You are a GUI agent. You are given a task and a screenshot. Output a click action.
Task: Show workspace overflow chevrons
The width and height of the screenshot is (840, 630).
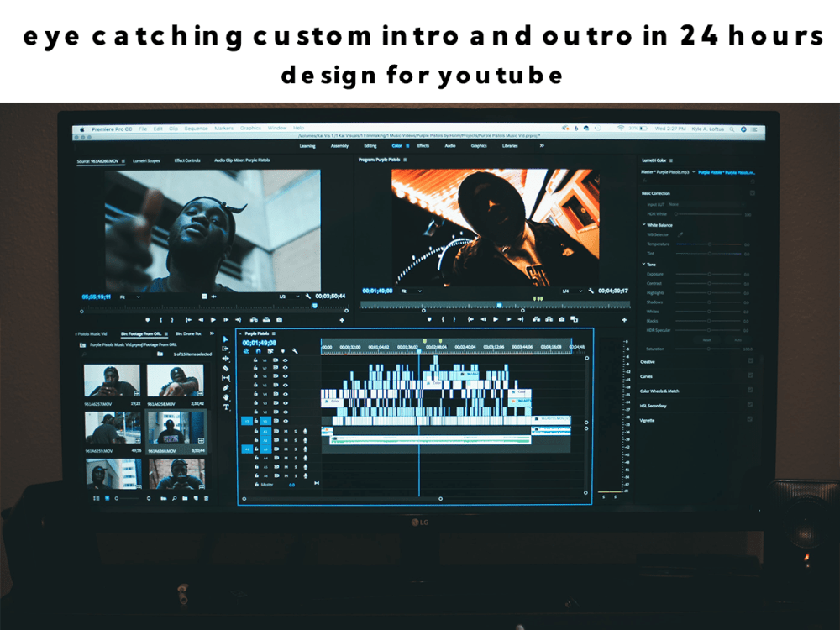(542, 145)
